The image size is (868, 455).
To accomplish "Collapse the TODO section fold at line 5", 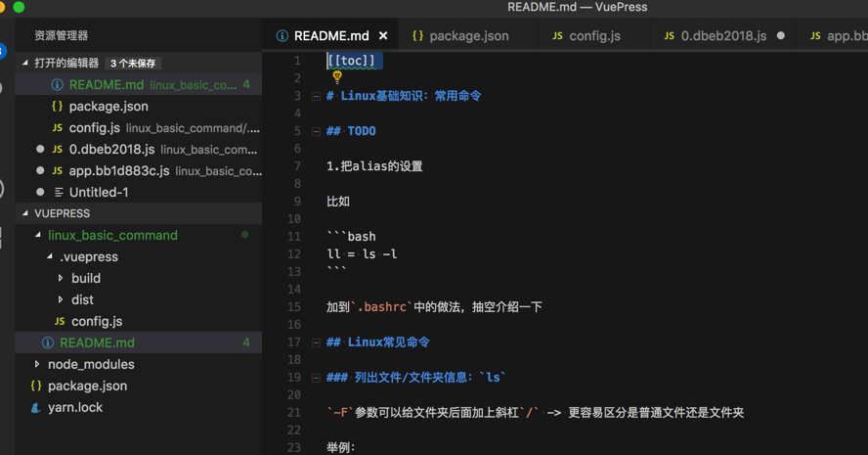I will 316,132.
